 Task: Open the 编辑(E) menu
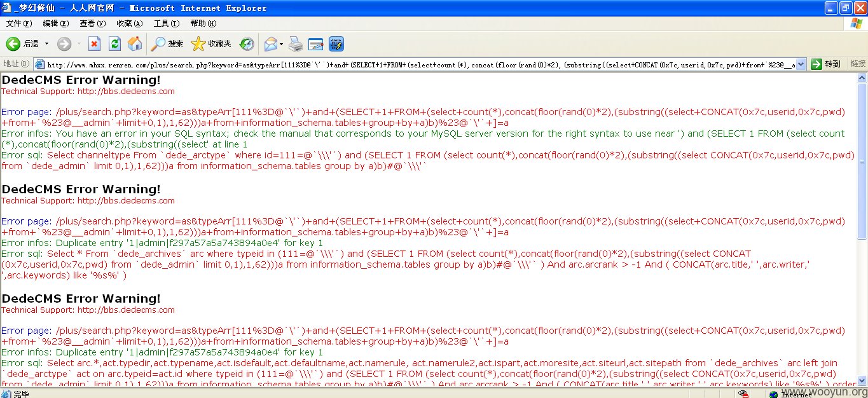pyautogui.click(x=56, y=24)
